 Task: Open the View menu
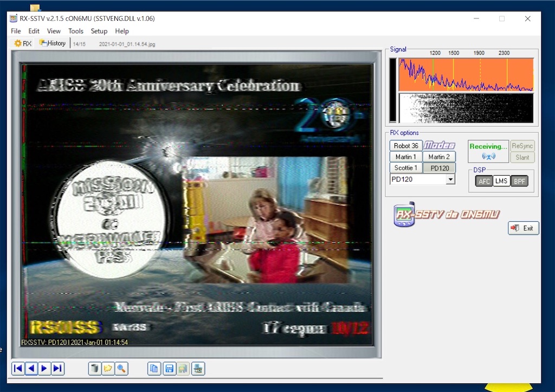tap(54, 31)
